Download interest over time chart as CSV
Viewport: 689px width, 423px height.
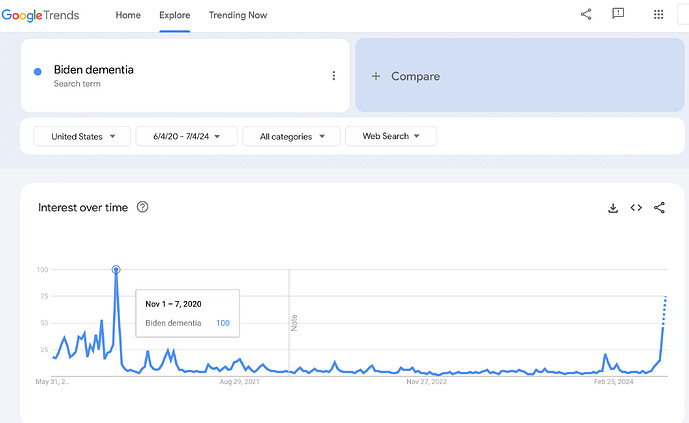(x=613, y=208)
